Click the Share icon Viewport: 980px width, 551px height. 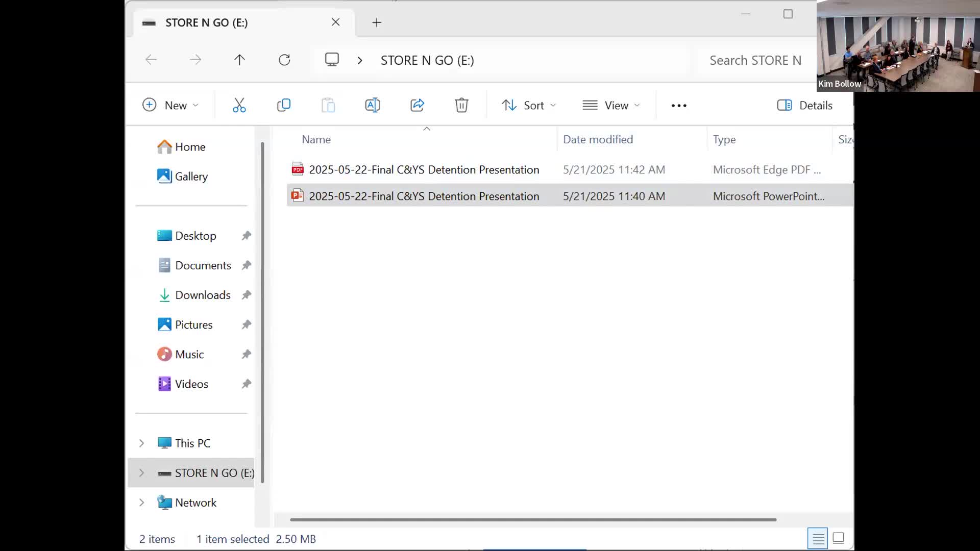coord(417,105)
